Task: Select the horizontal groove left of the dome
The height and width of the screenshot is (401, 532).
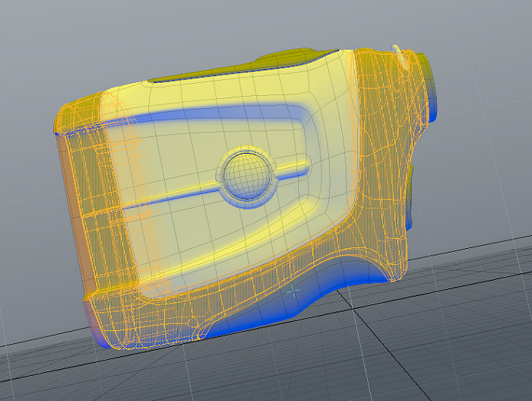Action: click(x=171, y=199)
